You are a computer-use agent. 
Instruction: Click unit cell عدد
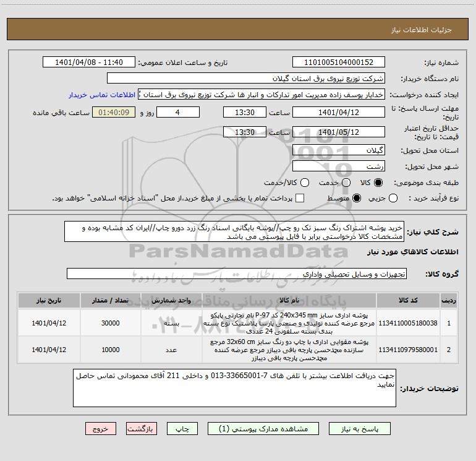click(171, 350)
